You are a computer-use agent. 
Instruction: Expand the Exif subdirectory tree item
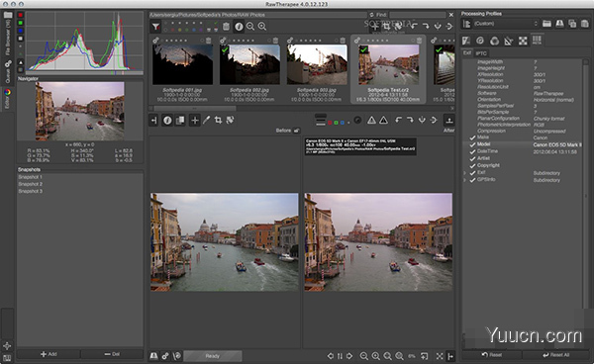[465, 173]
